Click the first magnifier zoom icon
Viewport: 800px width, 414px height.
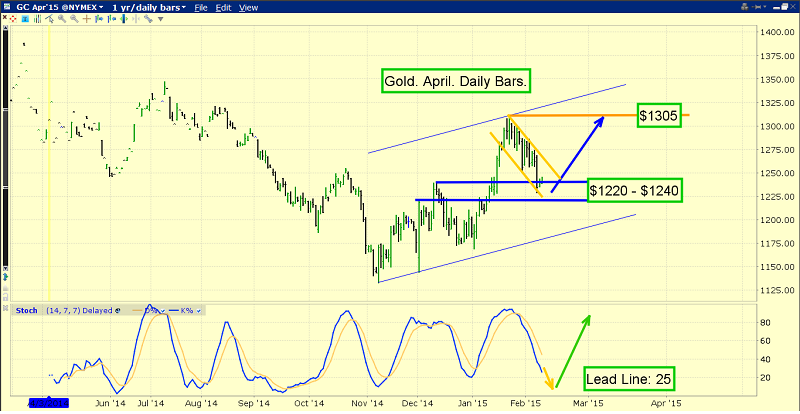pos(62,19)
